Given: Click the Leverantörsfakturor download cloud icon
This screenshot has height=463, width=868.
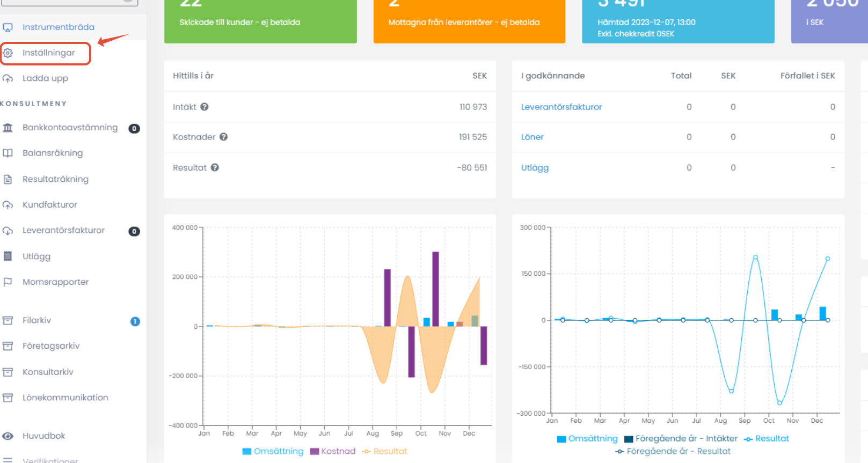Looking at the screenshot, I should 8,231.
